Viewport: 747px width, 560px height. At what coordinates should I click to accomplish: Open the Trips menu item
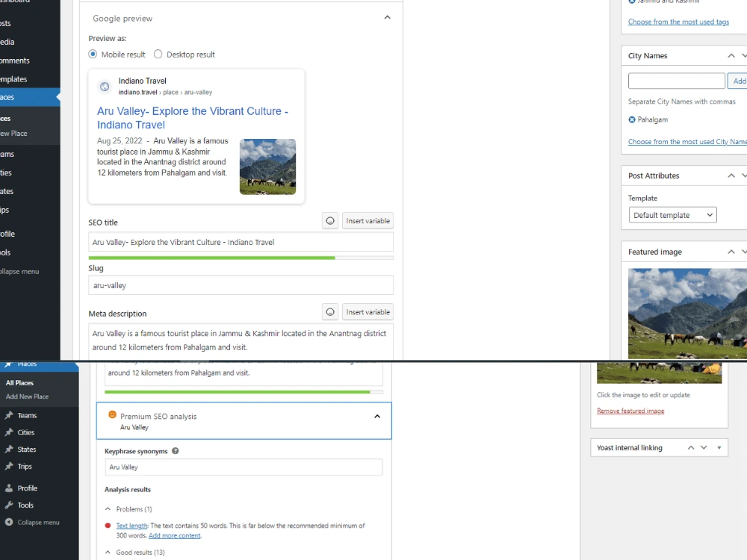(x=25, y=467)
